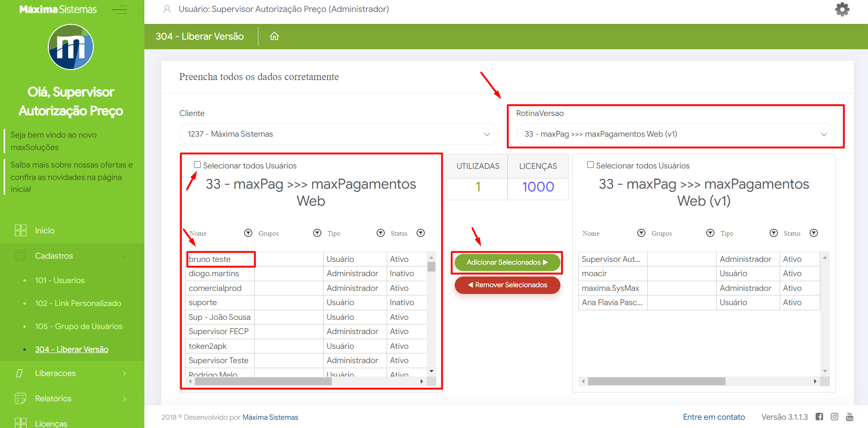Open the Facebook icon in footer
The image size is (868, 428).
pyautogui.click(x=819, y=417)
